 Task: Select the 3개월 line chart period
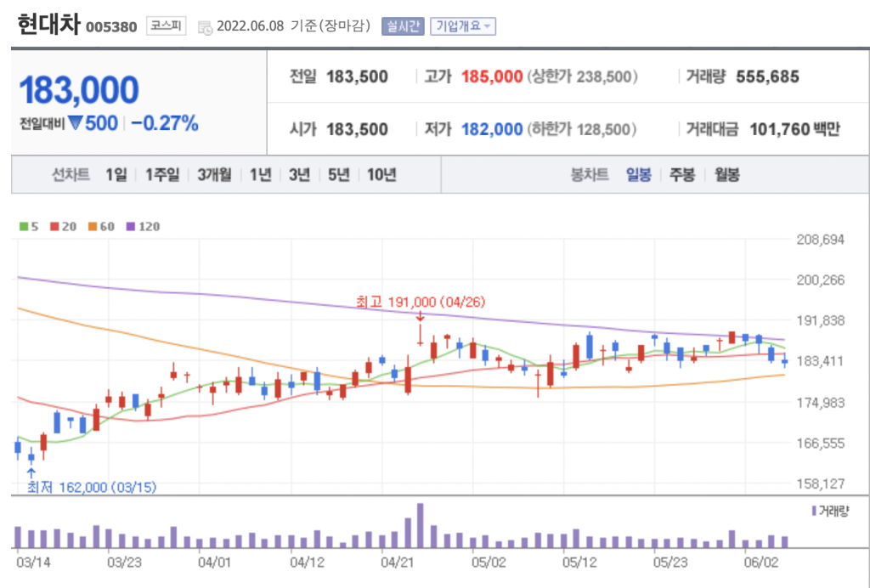[213, 175]
